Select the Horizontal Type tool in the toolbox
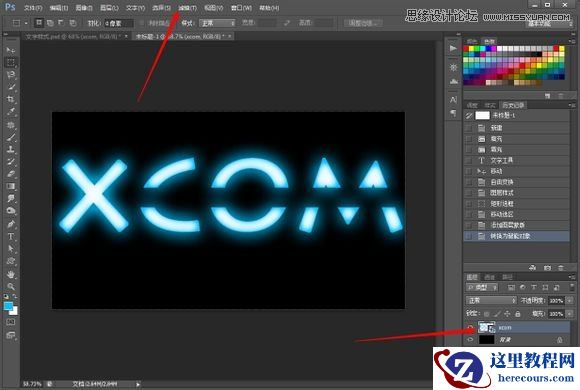This screenshot has width=580, height=390. 11,236
